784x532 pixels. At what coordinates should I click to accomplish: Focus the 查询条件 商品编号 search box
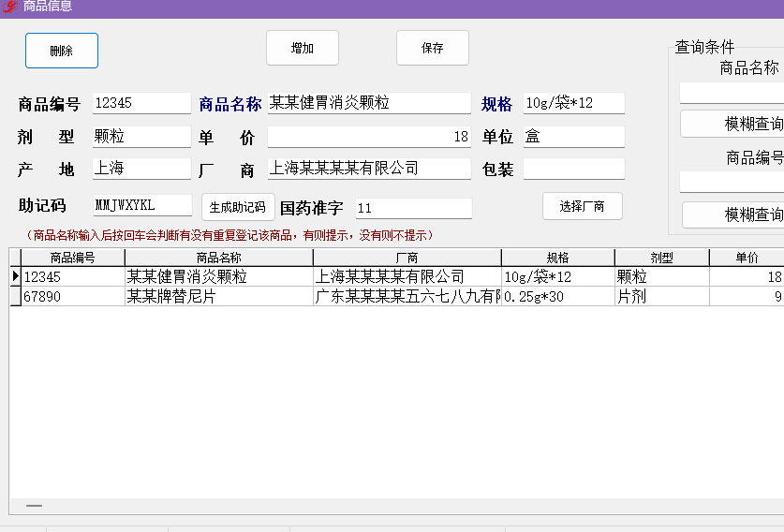[x=732, y=182]
